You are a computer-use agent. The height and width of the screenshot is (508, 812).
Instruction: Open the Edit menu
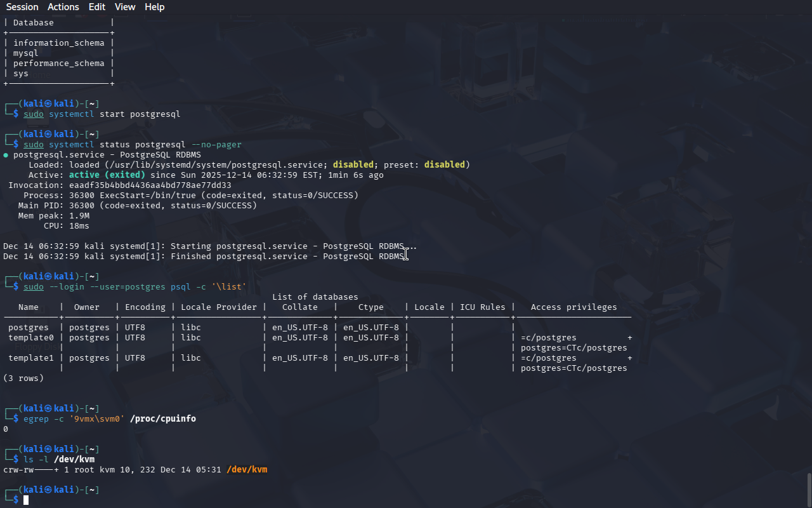coord(97,7)
